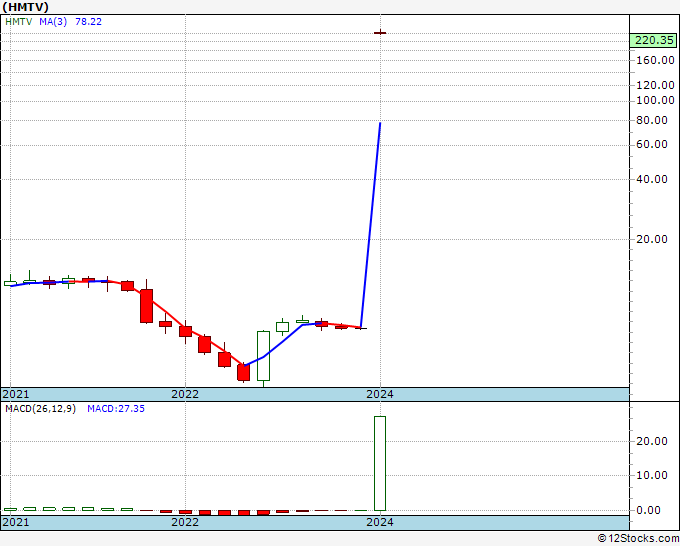
Task: Click the 220.35 current price label
Action: pyautogui.click(x=654, y=40)
